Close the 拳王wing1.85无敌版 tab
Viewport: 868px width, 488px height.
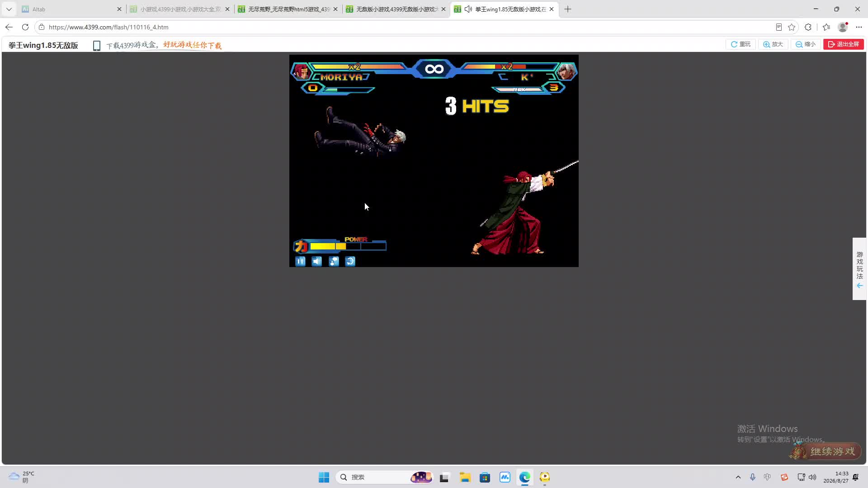point(552,9)
